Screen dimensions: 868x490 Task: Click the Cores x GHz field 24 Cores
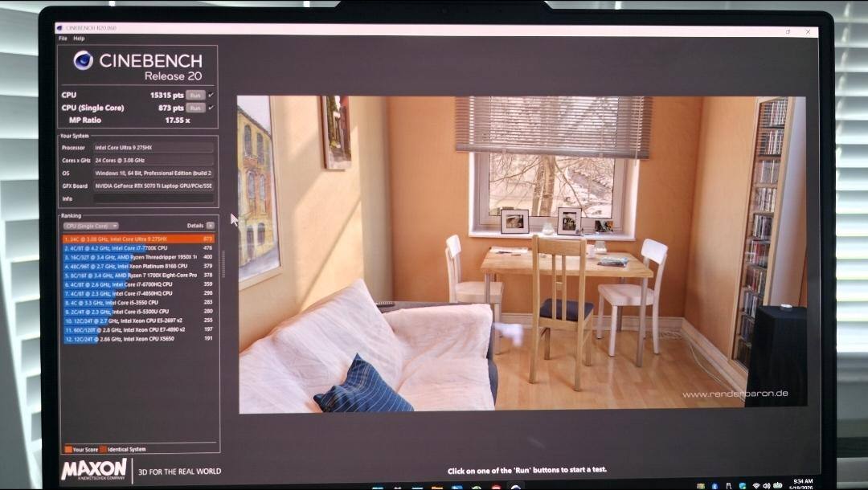pyautogui.click(x=154, y=161)
